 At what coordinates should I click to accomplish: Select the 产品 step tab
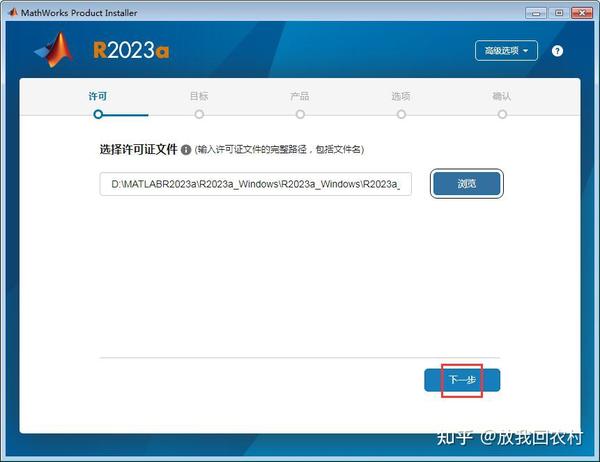pos(300,96)
